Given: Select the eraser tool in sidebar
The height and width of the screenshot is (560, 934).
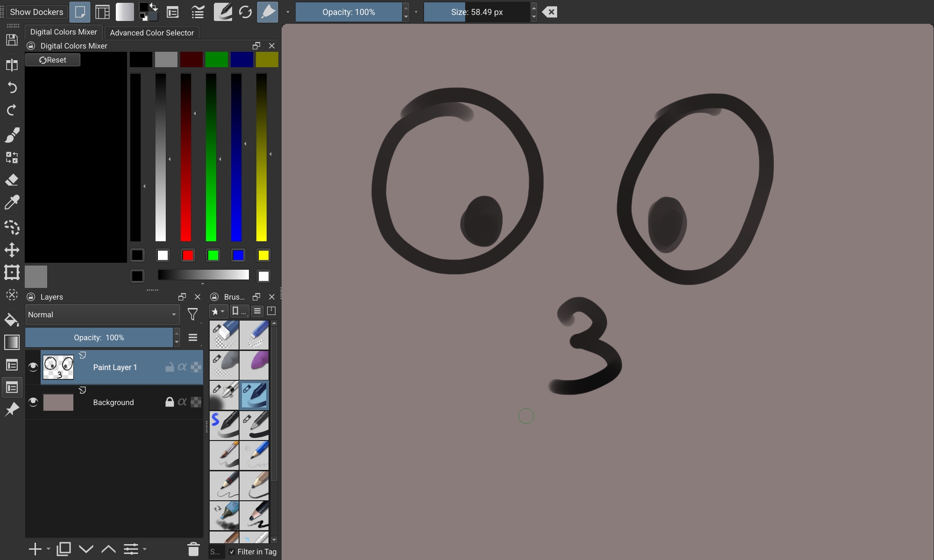Looking at the screenshot, I should (12, 180).
